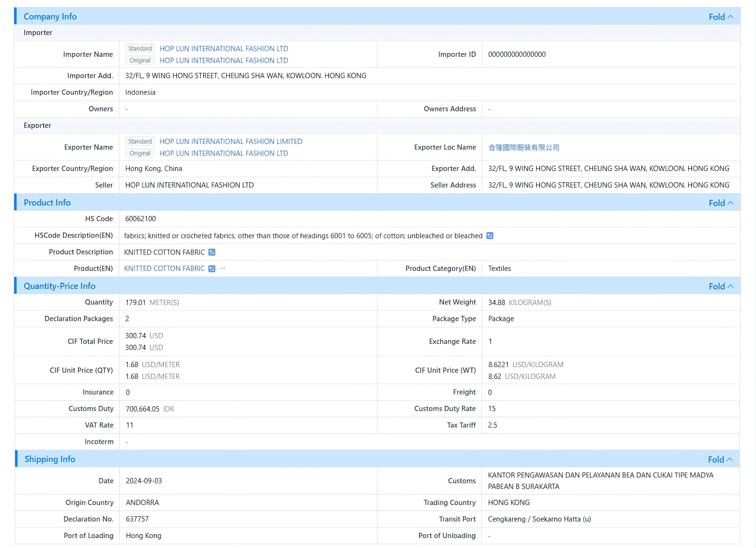Screen dimensions: 756x548
Task: Click the Declaration No. value 637757
Action: pos(137,519)
